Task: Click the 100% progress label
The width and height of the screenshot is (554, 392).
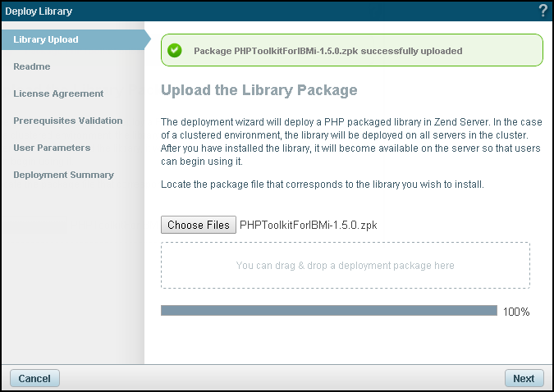Action: [x=516, y=312]
